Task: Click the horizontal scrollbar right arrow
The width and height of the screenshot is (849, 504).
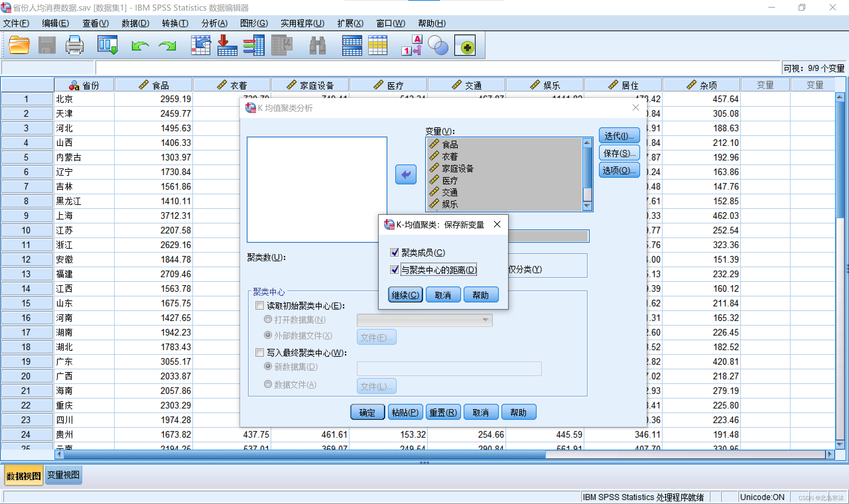Action: 830,454
